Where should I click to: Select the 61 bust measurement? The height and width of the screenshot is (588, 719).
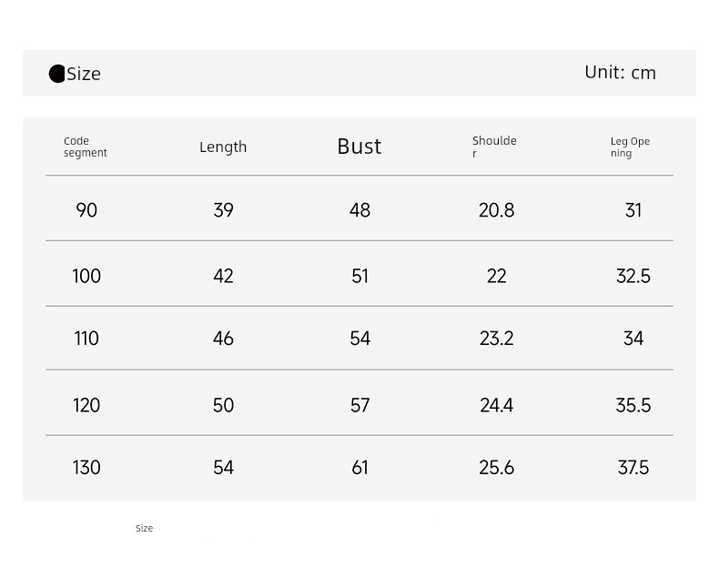(x=360, y=468)
